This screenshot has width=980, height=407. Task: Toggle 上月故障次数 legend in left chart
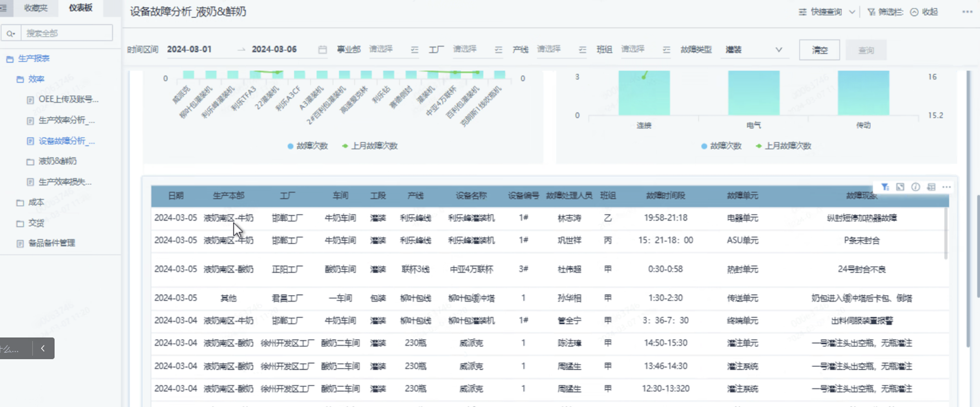pos(370,146)
